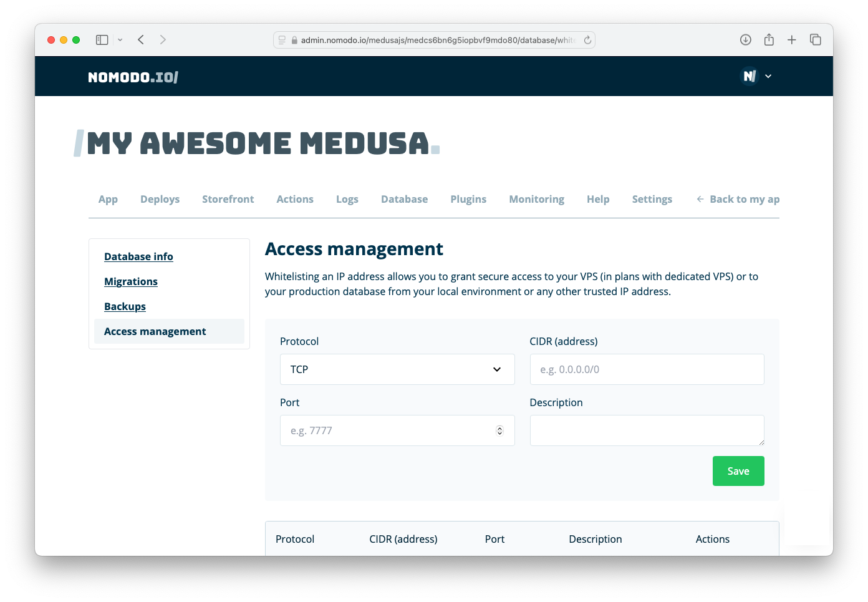Select Access management in the sidebar

click(x=169, y=331)
